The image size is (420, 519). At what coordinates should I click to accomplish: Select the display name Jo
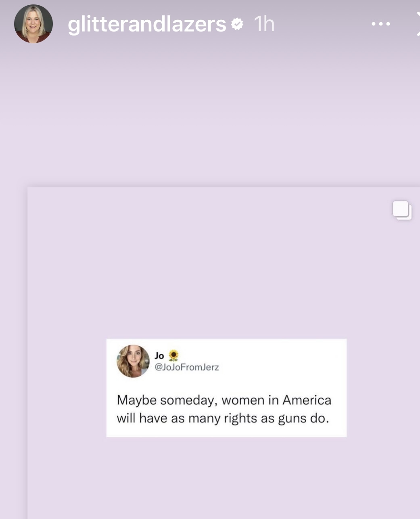click(x=159, y=356)
